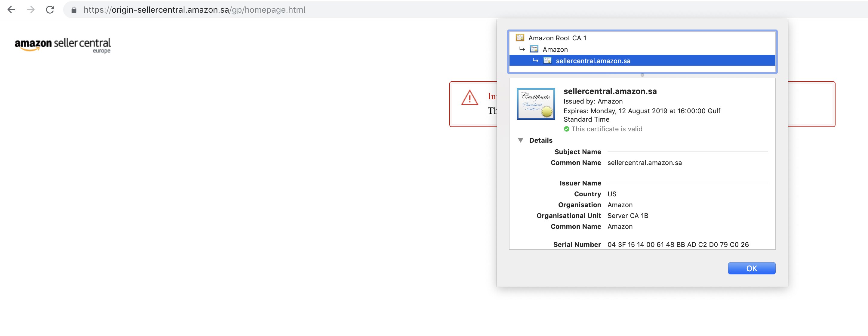Click the 'Issued by: Amazon' line
Viewport: 868px width, 336px height.
pyautogui.click(x=593, y=101)
